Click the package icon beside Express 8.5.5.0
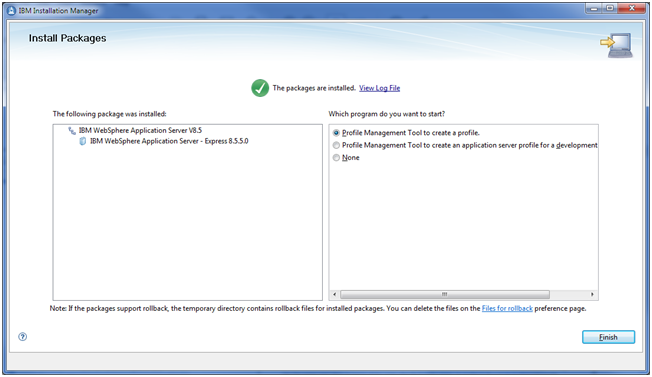The height and width of the screenshot is (377, 652). [83, 141]
